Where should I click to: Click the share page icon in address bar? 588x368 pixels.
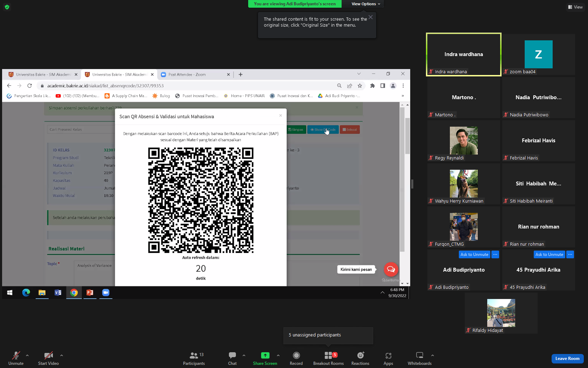tap(350, 86)
